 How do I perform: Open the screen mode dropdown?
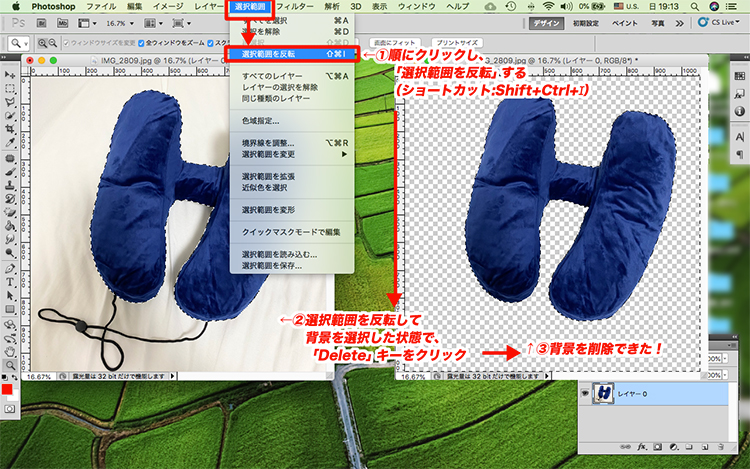click(182, 23)
